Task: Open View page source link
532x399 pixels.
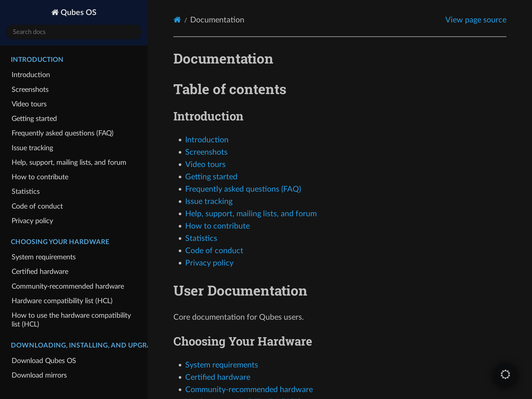Action: [x=476, y=20]
